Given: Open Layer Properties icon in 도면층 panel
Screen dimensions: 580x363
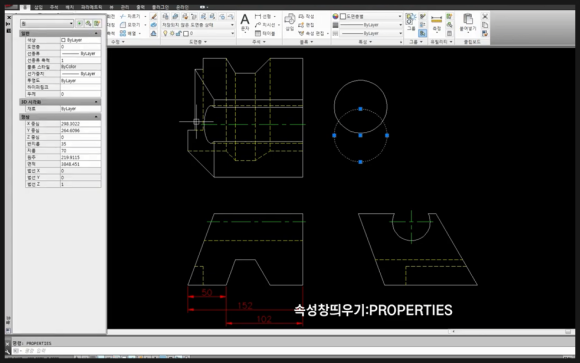Looking at the screenshot, I should (x=165, y=16).
